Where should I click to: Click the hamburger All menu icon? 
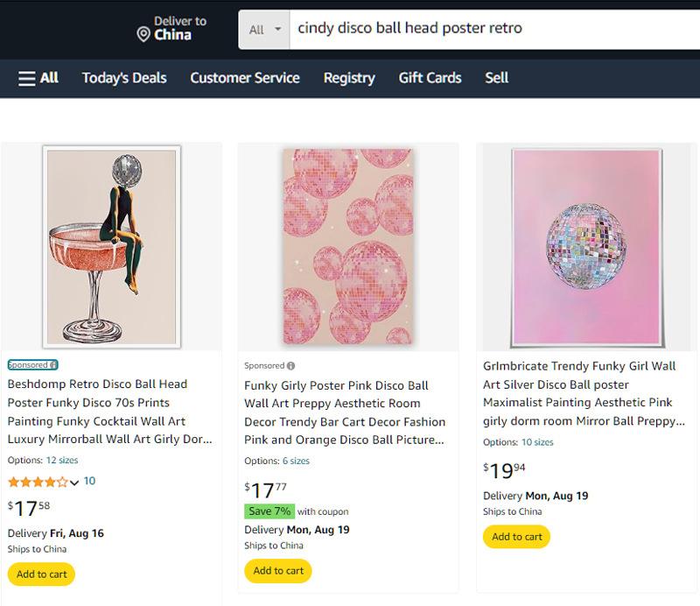(x=27, y=78)
